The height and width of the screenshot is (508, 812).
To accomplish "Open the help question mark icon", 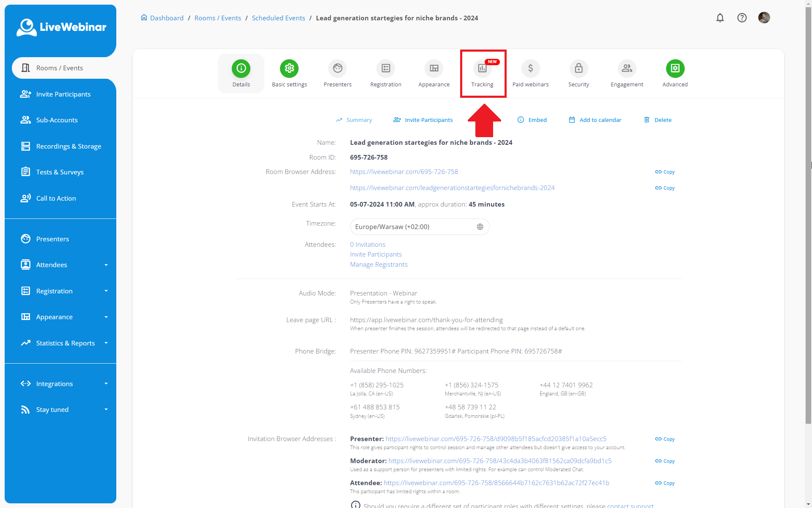I will pyautogui.click(x=742, y=18).
